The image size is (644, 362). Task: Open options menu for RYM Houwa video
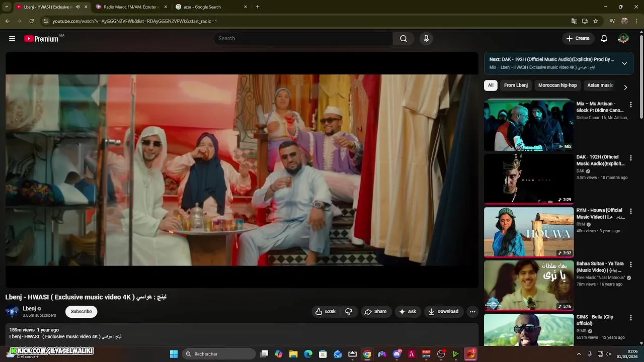tap(631, 211)
